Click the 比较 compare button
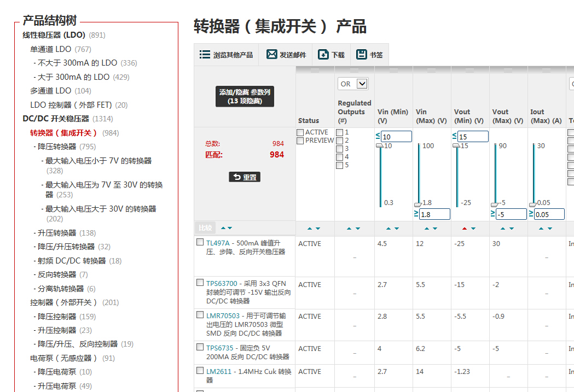Image resolution: width=574 pixels, height=392 pixels. (x=205, y=228)
